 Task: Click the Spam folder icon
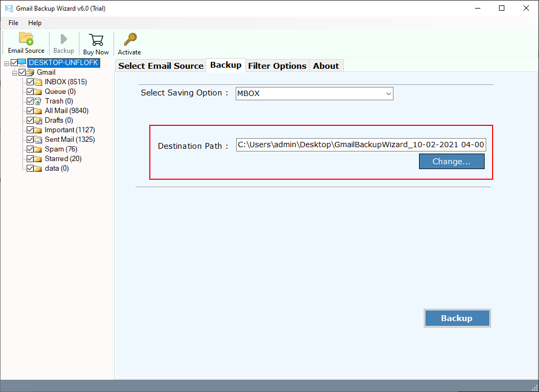coord(38,149)
